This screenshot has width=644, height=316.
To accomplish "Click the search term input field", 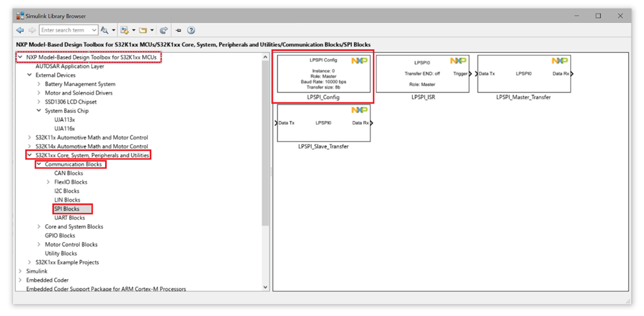I will (x=65, y=30).
